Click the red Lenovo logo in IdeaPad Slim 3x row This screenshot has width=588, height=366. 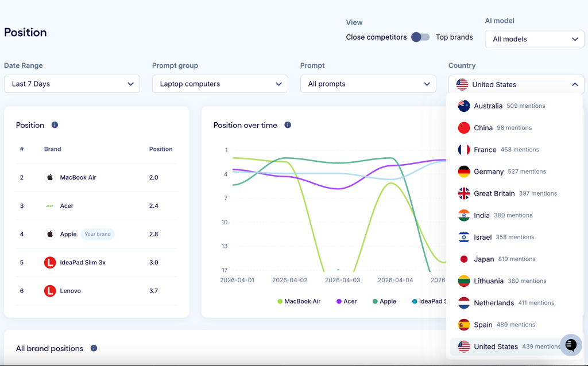coord(50,263)
